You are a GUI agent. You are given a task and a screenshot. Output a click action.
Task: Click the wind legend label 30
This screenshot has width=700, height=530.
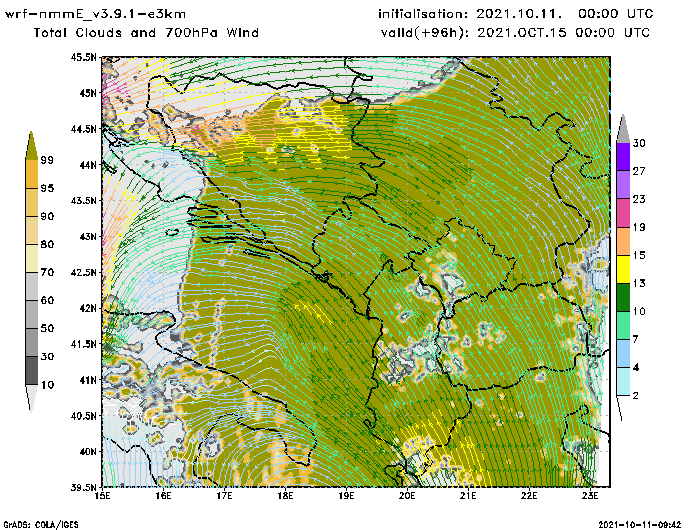[639, 143]
